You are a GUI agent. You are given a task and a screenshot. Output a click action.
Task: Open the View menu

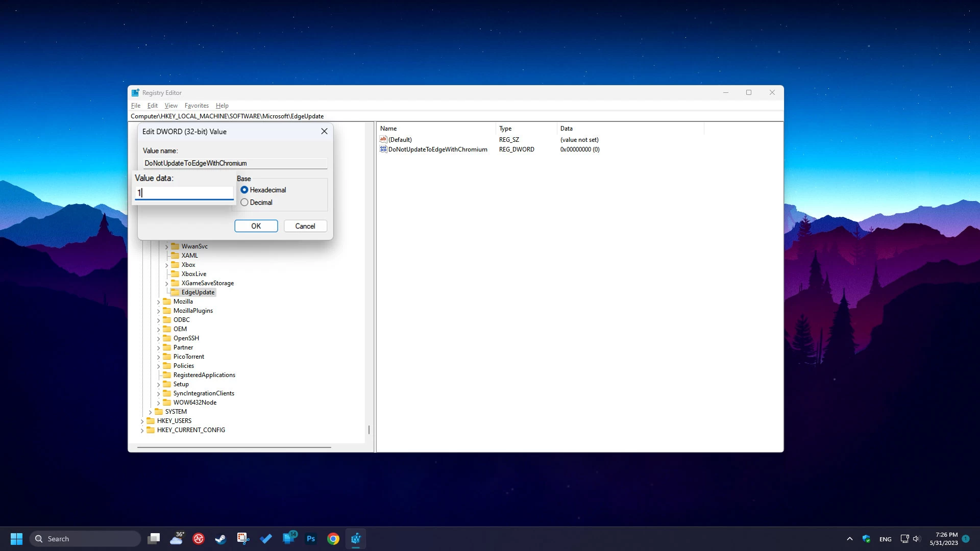[171, 106]
